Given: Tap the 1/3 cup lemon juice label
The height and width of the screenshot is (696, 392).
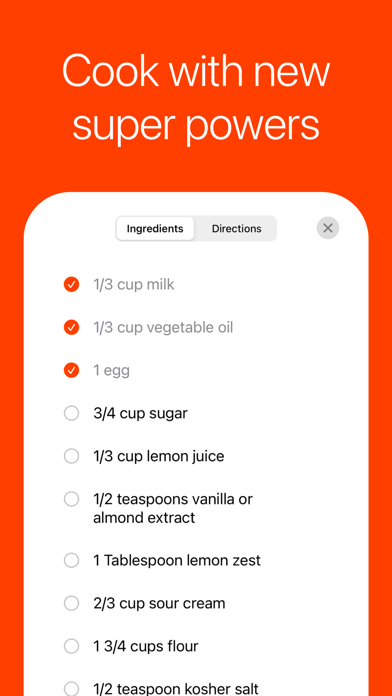Looking at the screenshot, I should [158, 456].
